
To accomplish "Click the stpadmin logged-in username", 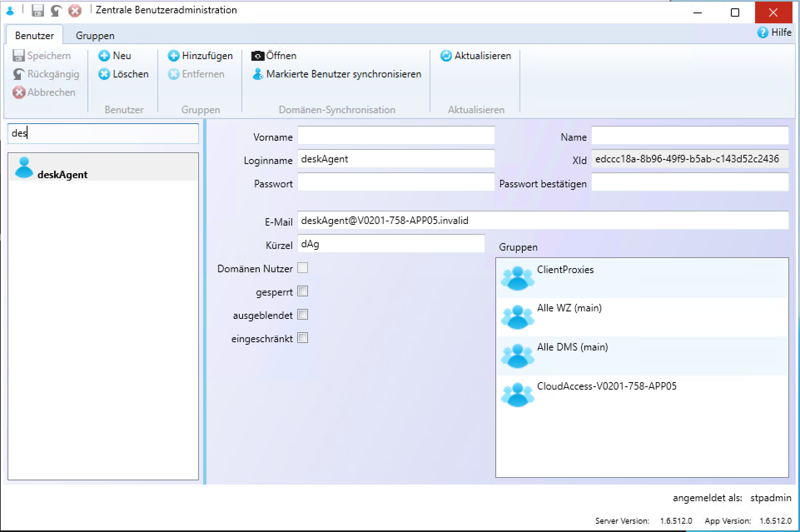I will tap(770, 498).
